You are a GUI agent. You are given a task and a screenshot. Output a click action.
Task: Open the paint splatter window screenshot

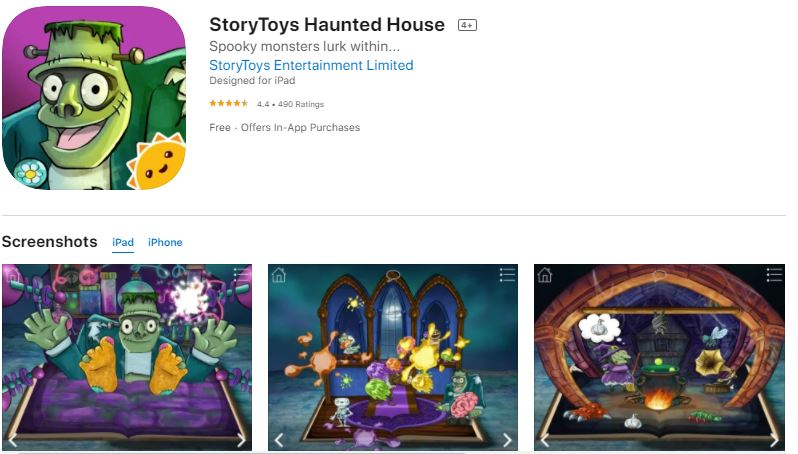coord(393,357)
